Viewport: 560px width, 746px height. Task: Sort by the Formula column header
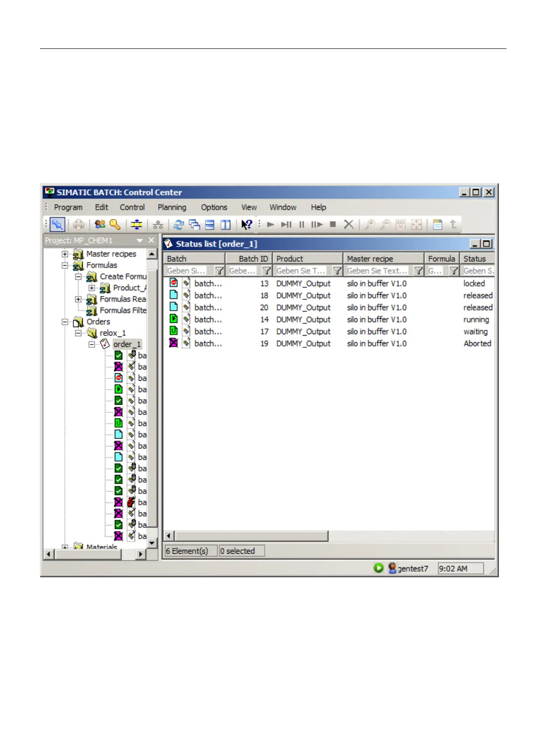pyautogui.click(x=442, y=259)
